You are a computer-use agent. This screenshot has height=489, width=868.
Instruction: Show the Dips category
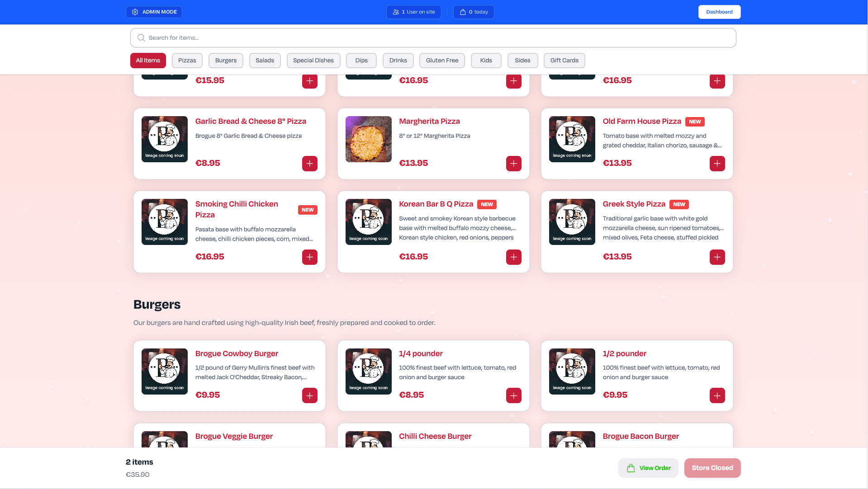(361, 61)
